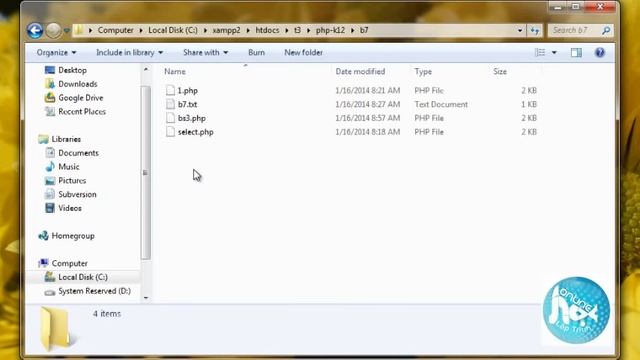Click the Back navigation arrow
The width and height of the screenshot is (640, 360).
click(35, 30)
